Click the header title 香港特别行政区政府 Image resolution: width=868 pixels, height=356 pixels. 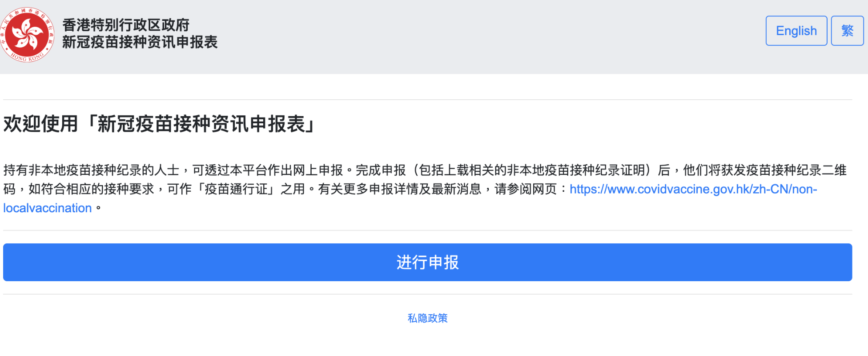point(126,25)
